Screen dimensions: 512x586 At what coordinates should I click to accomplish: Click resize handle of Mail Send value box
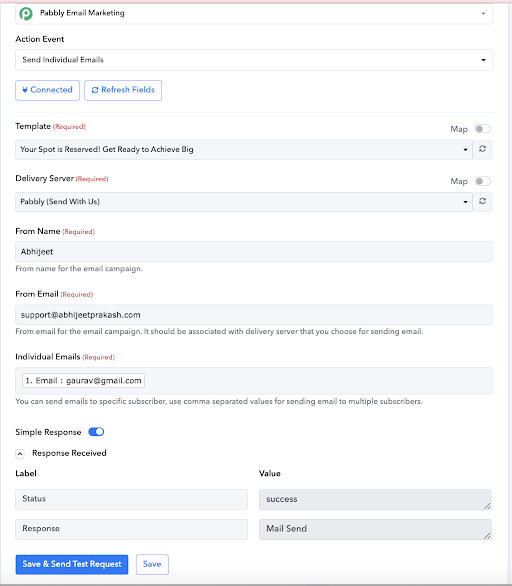487,536
